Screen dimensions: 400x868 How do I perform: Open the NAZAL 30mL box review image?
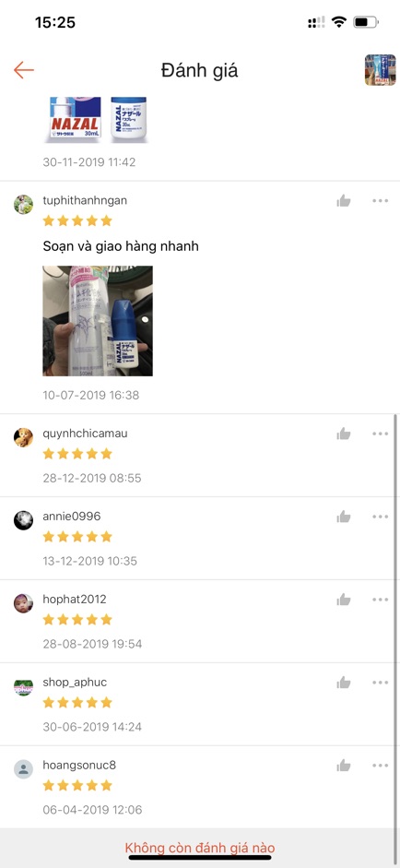(75, 120)
